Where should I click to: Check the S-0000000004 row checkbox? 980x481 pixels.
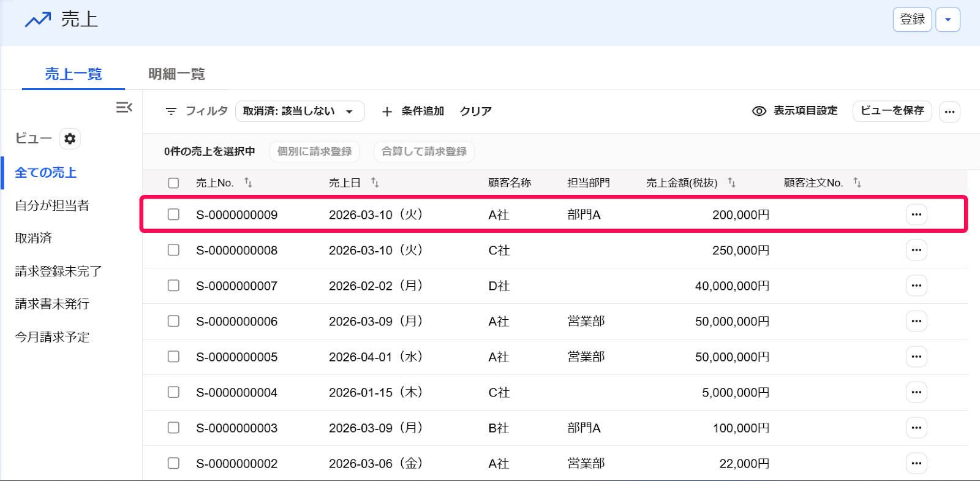[x=173, y=392]
